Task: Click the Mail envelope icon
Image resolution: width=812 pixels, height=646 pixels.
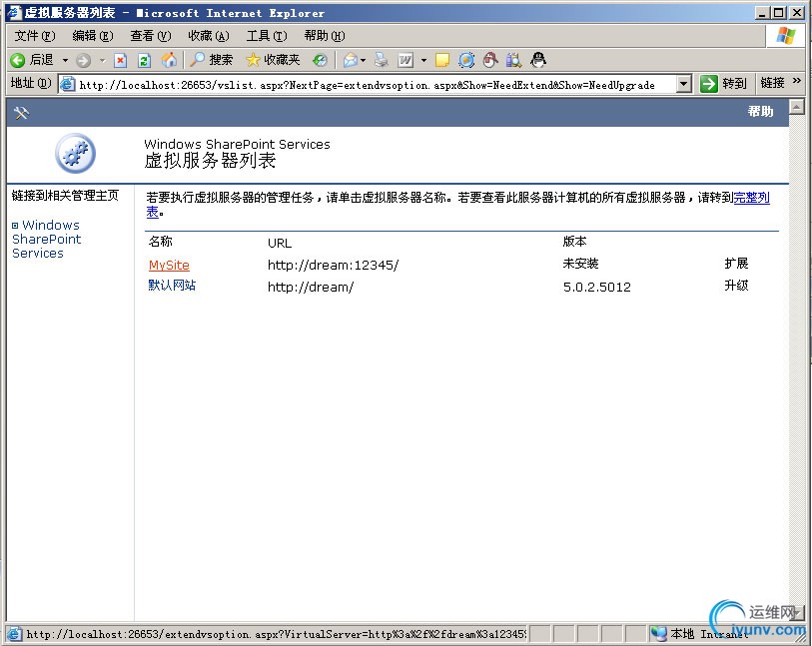Action: click(x=351, y=60)
